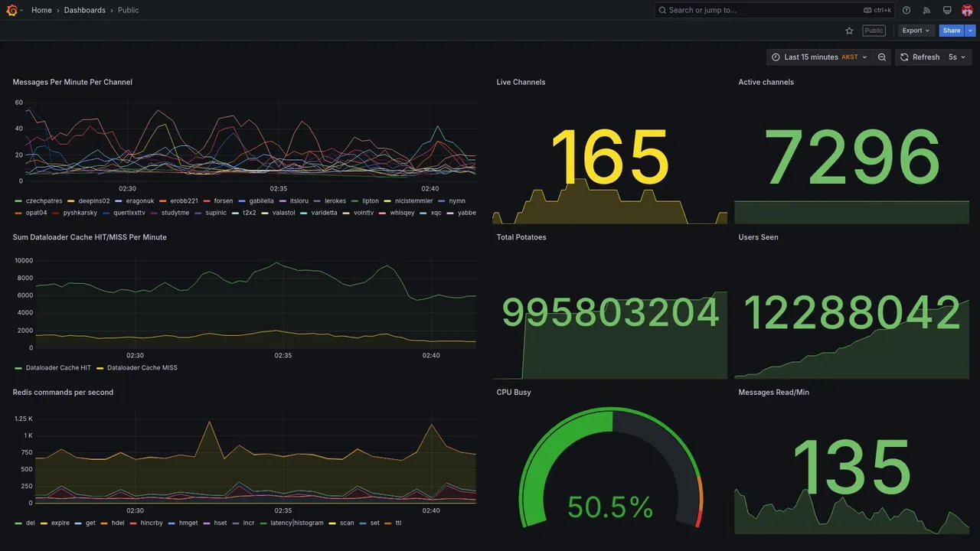Click the Public badge
Image resolution: width=980 pixels, height=551 pixels.
[x=874, y=31]
